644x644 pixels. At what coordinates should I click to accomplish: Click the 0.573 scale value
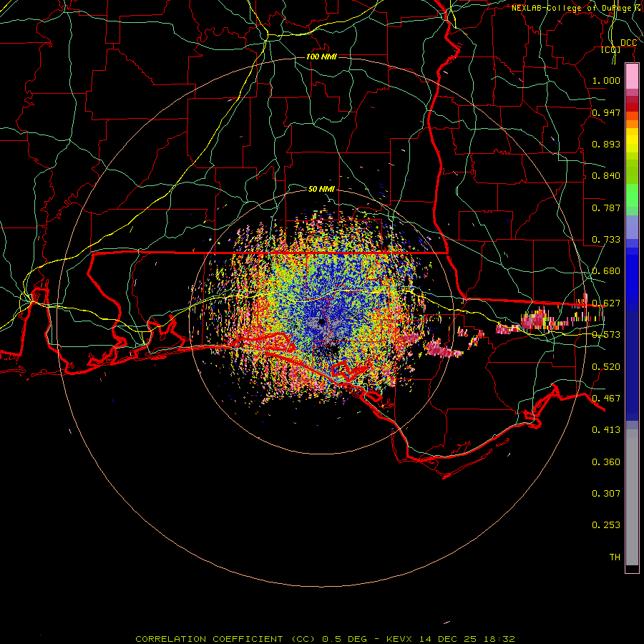[x=606, y=335]
